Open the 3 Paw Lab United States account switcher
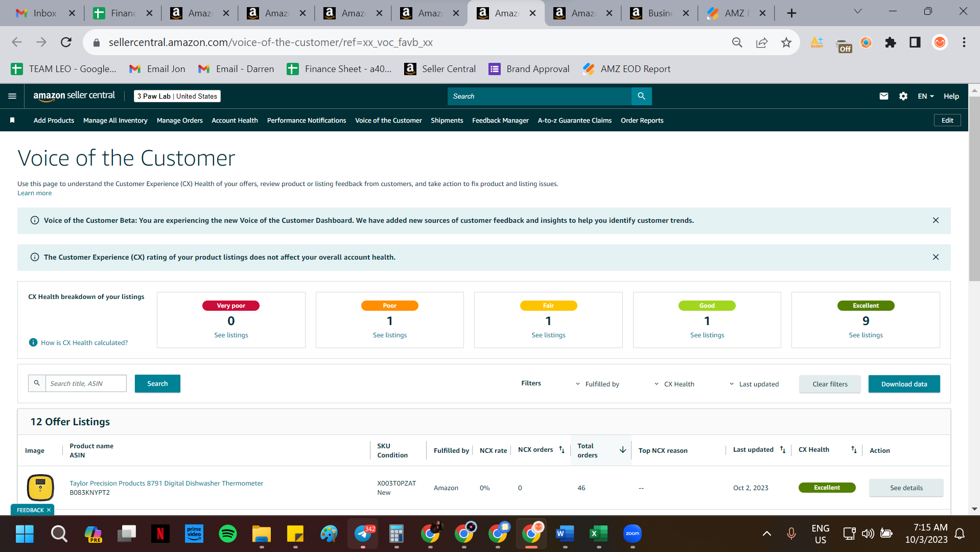980x552 pixels. pos(177,96)
